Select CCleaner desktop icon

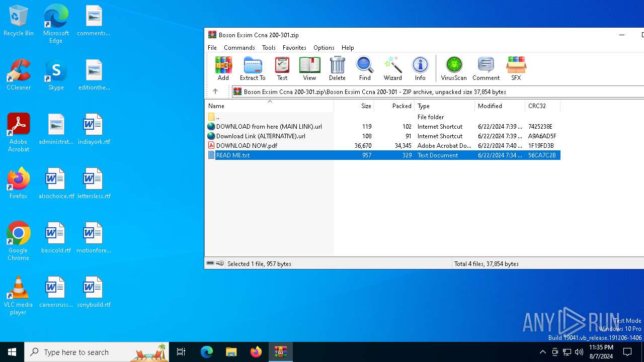19,75
